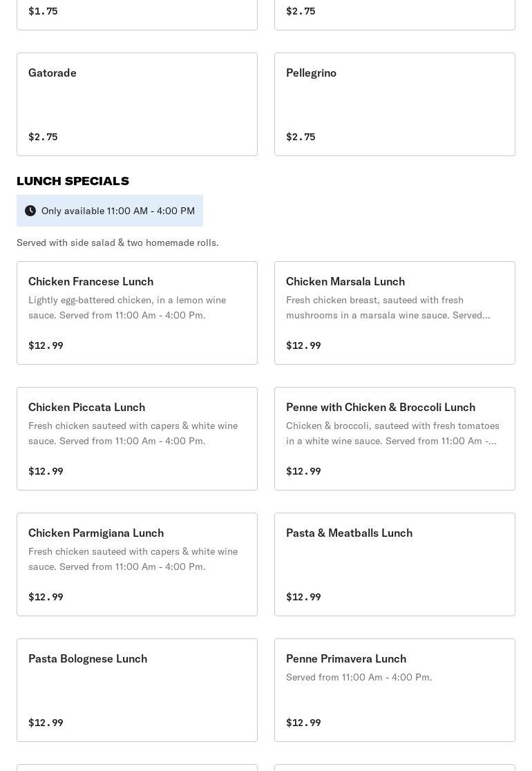
Task: Click Chicken Francese's lemon wine sauce description
Action: point(127,307)
